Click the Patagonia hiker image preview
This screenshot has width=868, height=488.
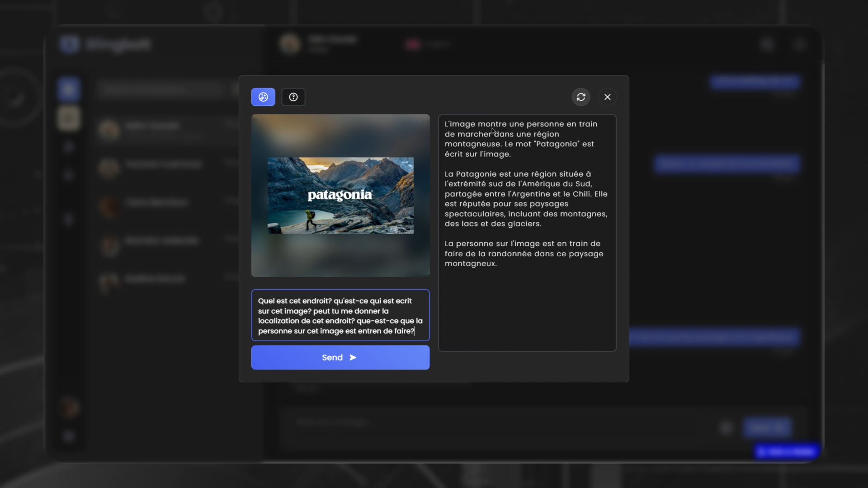340,195
